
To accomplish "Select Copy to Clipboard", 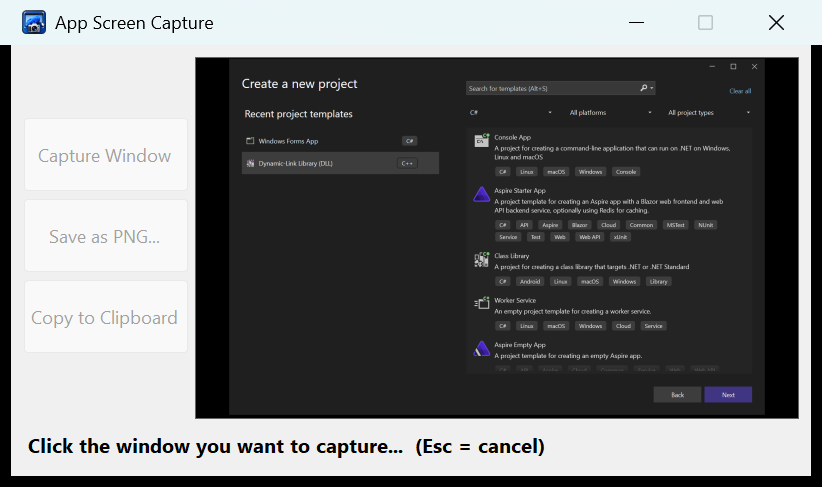I will (106, 317).
